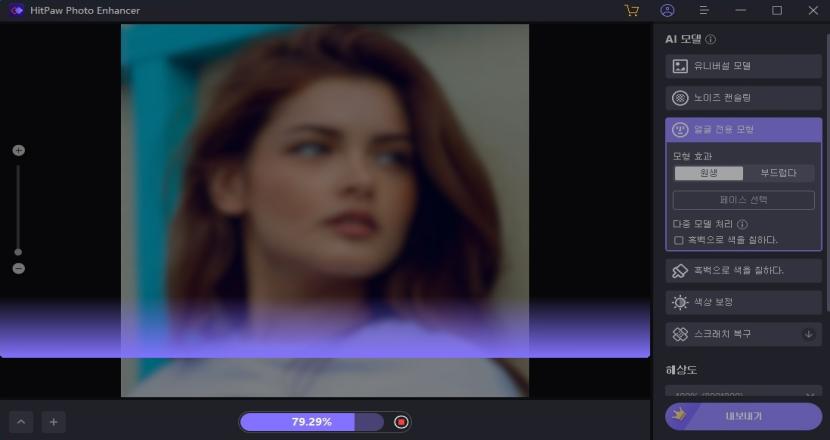The width and height of the screenshot is (830, 440).
Task: Click the AI 모델 info icon
Action: point(711,40)
